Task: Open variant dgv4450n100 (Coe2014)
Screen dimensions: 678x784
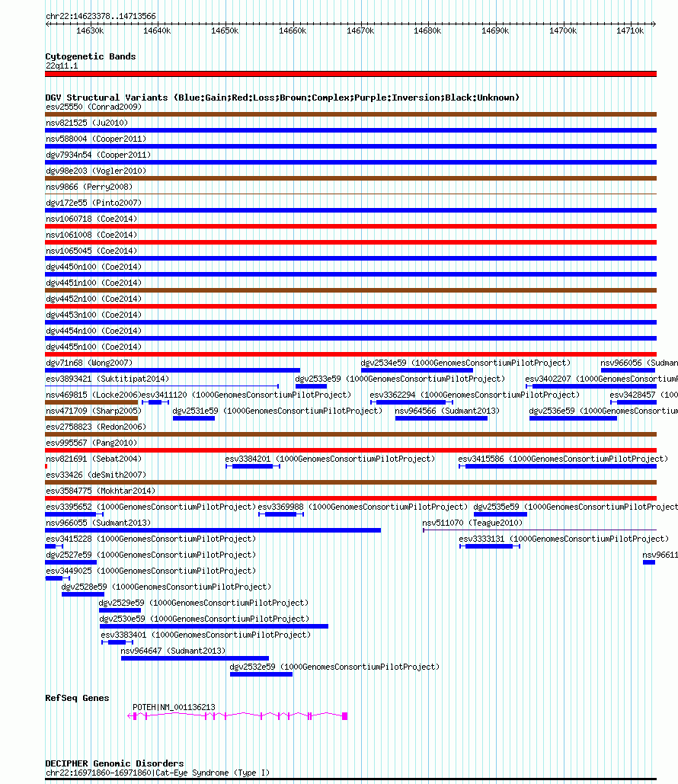Action: [94, 267]
